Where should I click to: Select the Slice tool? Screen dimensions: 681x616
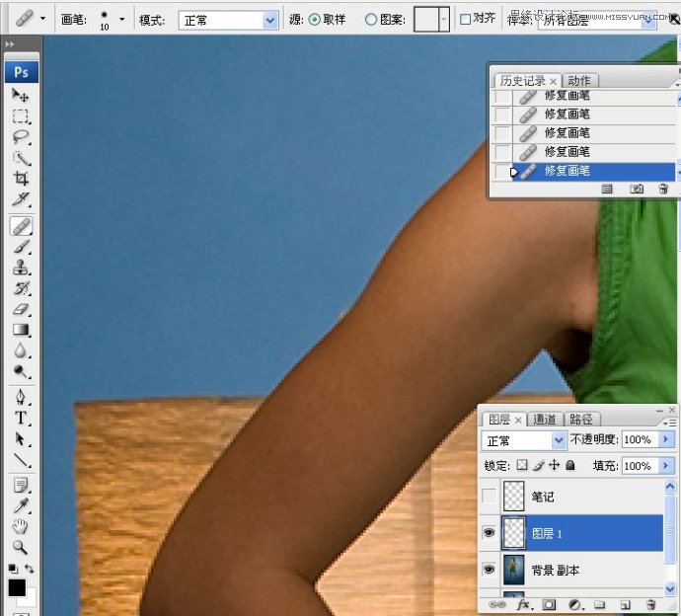20,199
